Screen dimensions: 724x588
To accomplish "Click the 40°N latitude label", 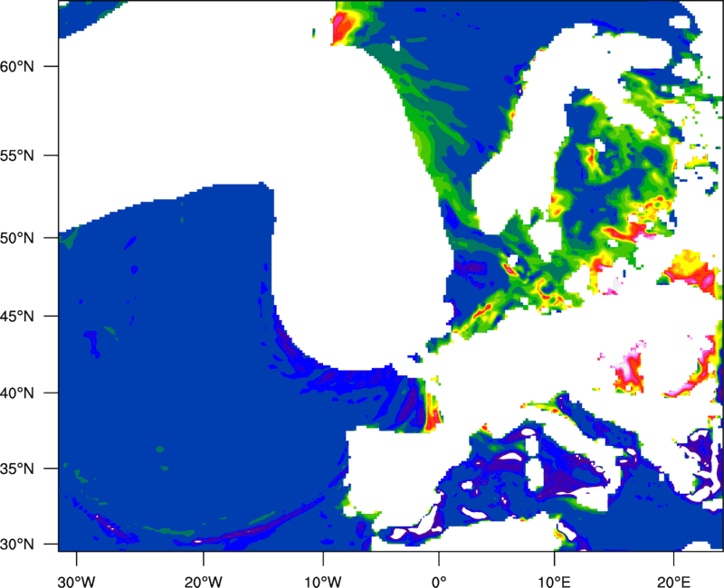I will tap(17, 394).
